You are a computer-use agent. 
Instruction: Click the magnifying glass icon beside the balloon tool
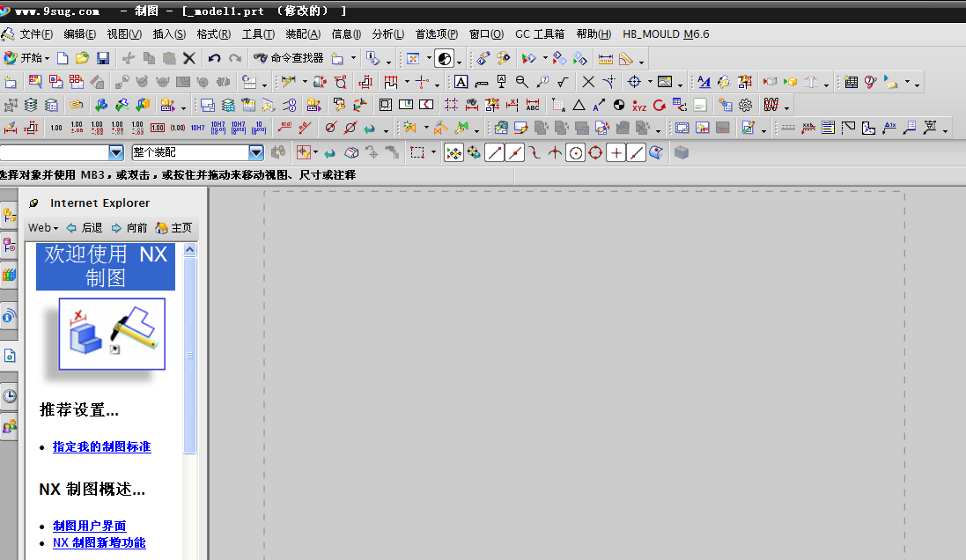point(522,82)
